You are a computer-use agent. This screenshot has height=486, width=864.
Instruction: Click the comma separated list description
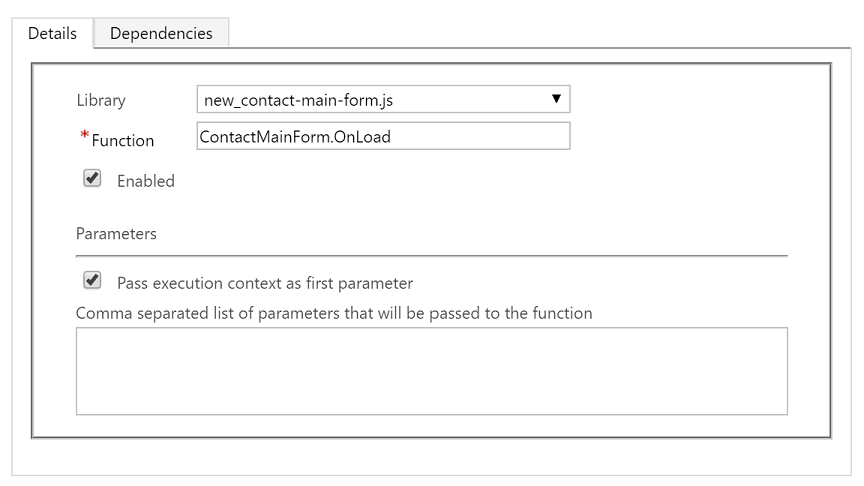(x=334, y=313)
